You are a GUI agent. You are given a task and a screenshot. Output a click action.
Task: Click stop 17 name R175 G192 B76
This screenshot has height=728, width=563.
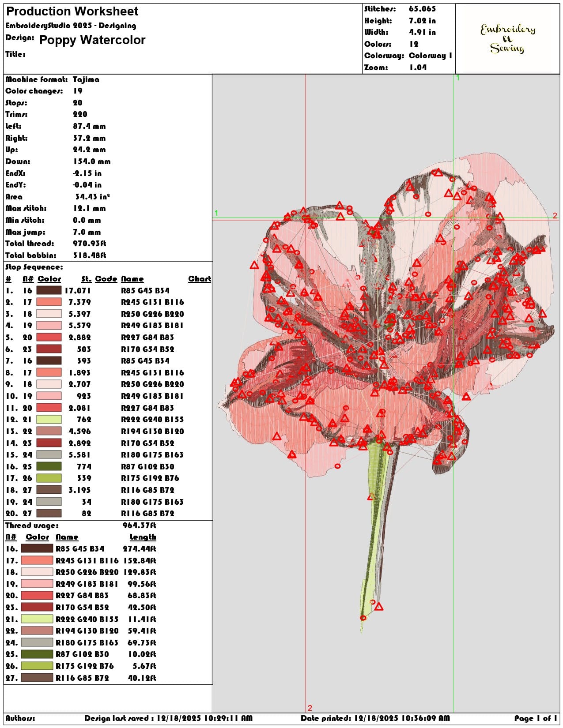click(150, 478)
